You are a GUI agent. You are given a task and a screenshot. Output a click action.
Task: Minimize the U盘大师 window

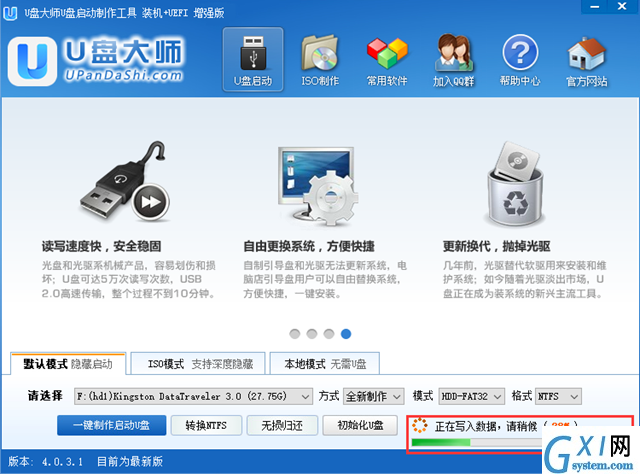coord(594,7)
